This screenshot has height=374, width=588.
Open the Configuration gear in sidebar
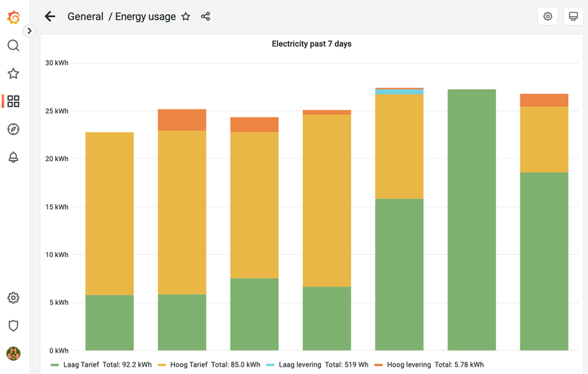[x=13, y=298]
